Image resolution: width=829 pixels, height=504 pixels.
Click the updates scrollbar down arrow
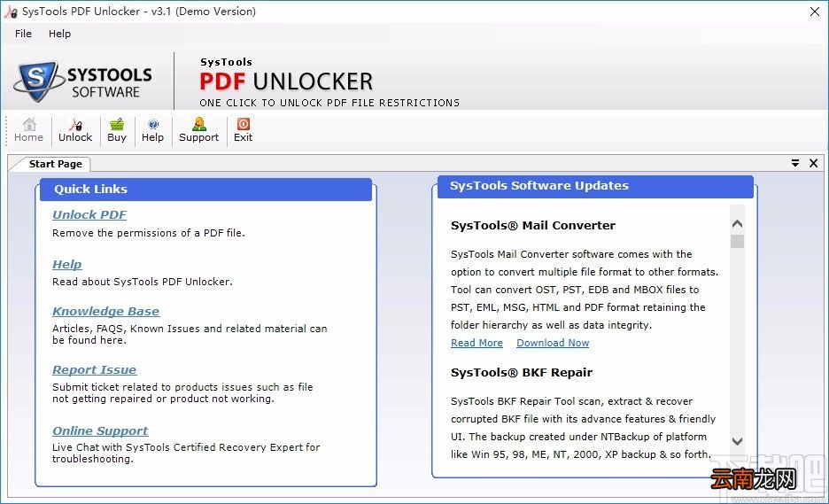(737, 441)
